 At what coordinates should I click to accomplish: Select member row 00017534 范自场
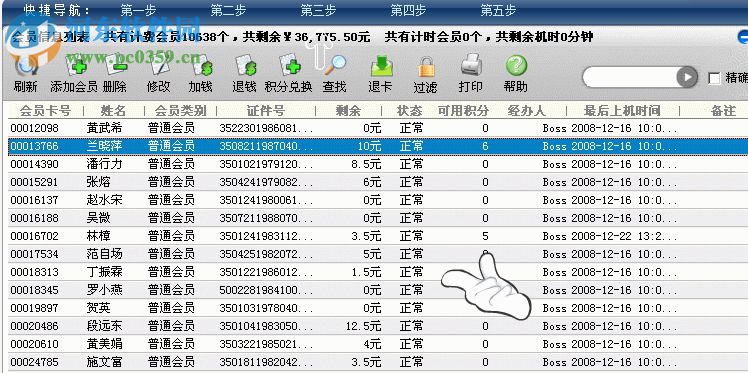click(378, 254)
